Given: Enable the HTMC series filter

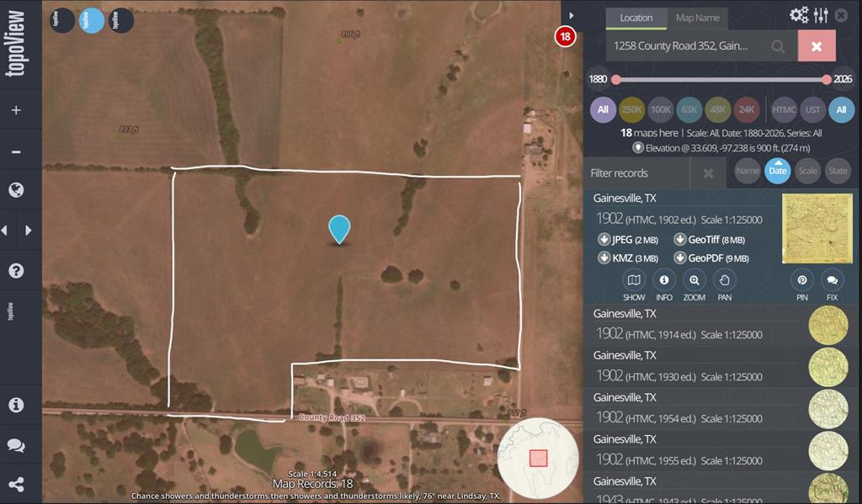Looking at the screenshot, I should [x=784, y=109].
